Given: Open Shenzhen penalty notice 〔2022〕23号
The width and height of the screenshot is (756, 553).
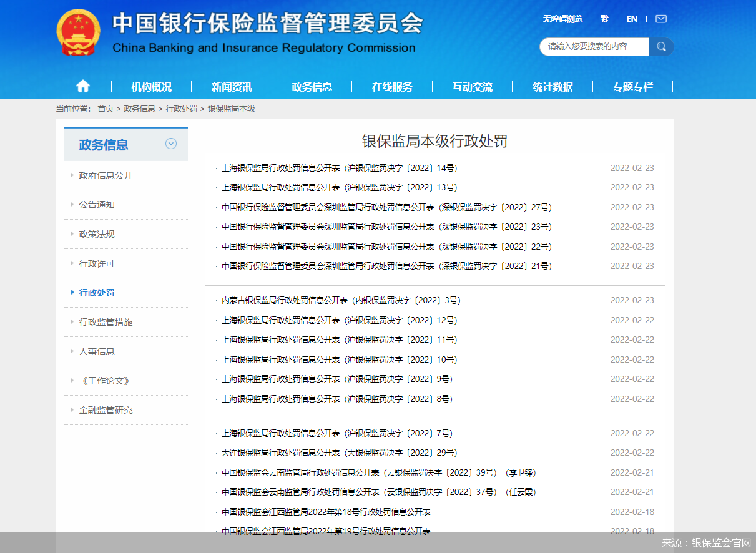Looking at the screenshot, I should click(x=387, y=227).
